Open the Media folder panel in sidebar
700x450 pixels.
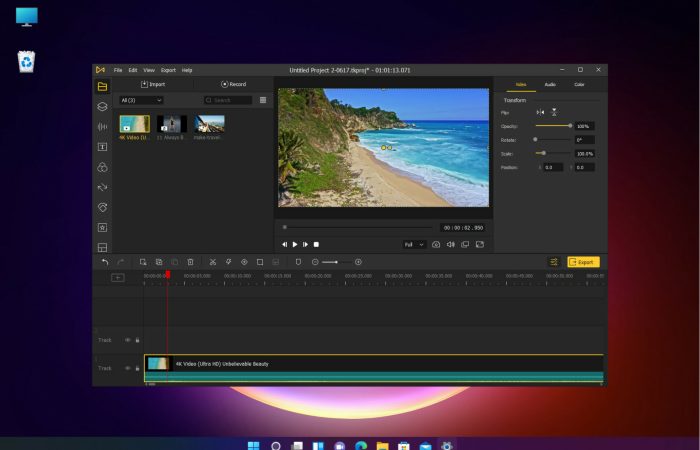tap(102, 86)
